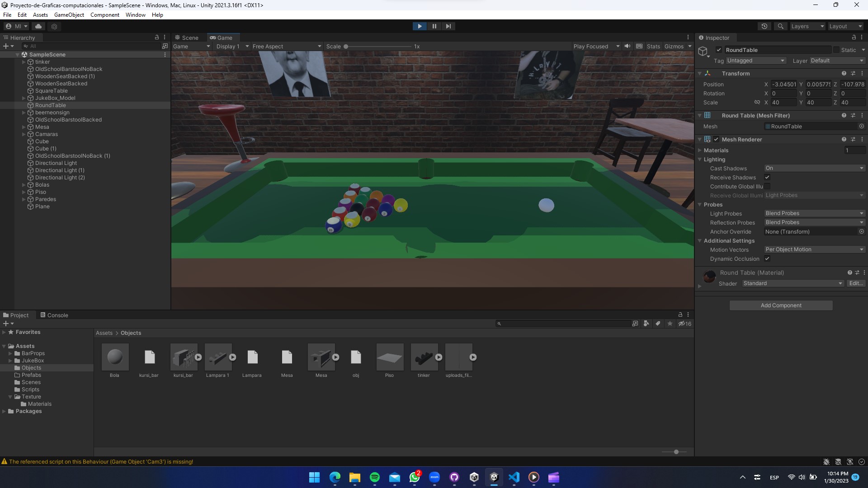Switch to the Scene tab
Image resolution: width=868 pixels, height=488 pixels.
click(x=187, y=38)
